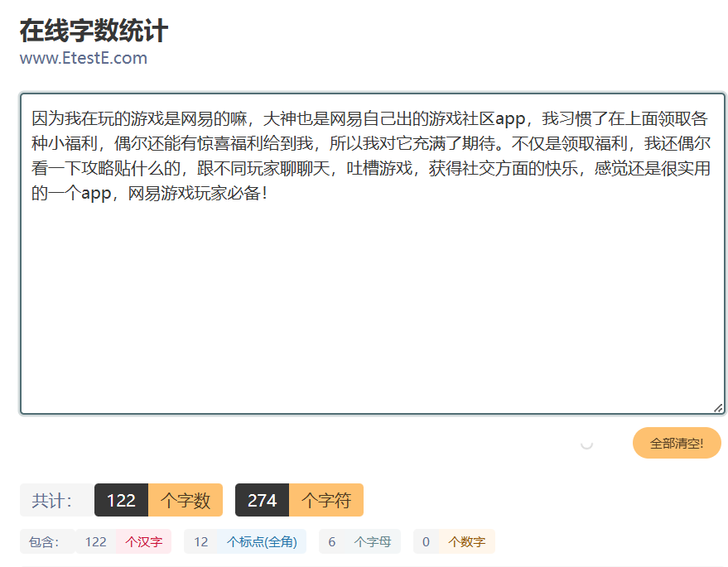This screenshot has height=567, width=728.
Task: Click the 共计: label
Action: coord(56,500)
